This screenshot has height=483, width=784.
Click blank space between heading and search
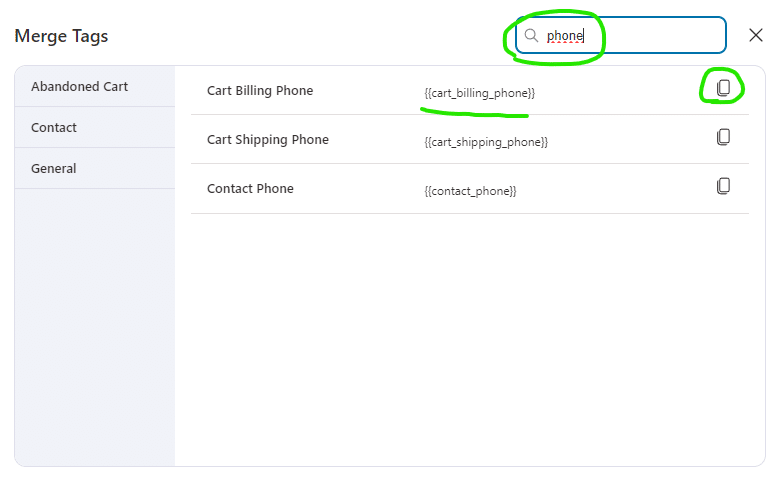tap(300, 36)
